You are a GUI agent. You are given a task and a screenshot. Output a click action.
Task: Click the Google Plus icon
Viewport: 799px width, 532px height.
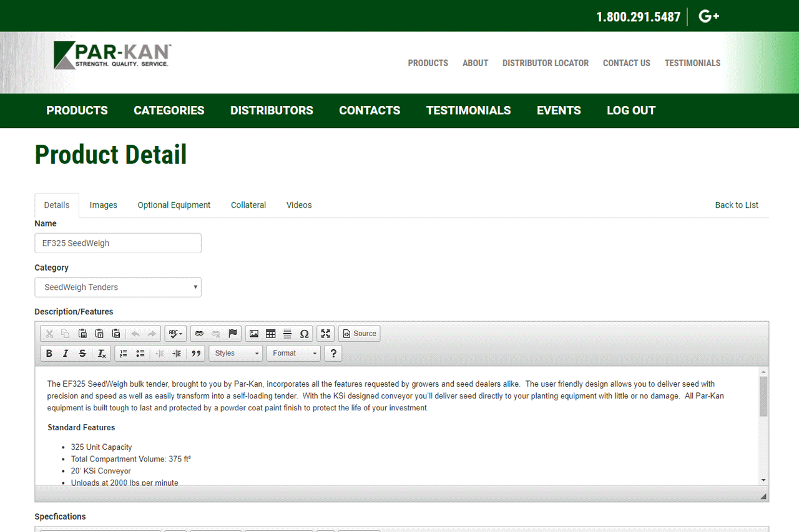click(708, 17)
